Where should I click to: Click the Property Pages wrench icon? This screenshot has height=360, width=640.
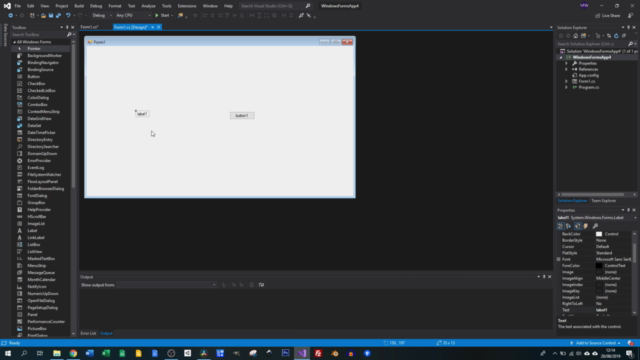[595, 226]
